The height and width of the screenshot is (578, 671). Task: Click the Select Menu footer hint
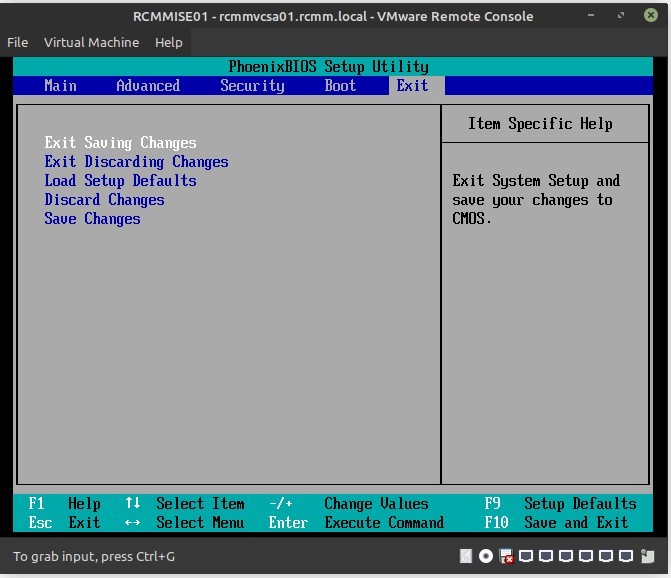184,522
